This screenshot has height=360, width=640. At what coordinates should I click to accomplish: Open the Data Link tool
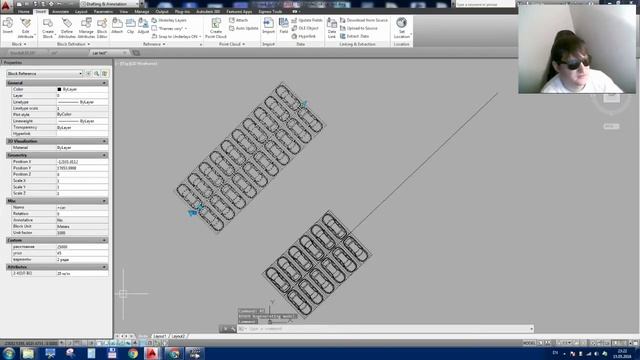click(332, 28)
